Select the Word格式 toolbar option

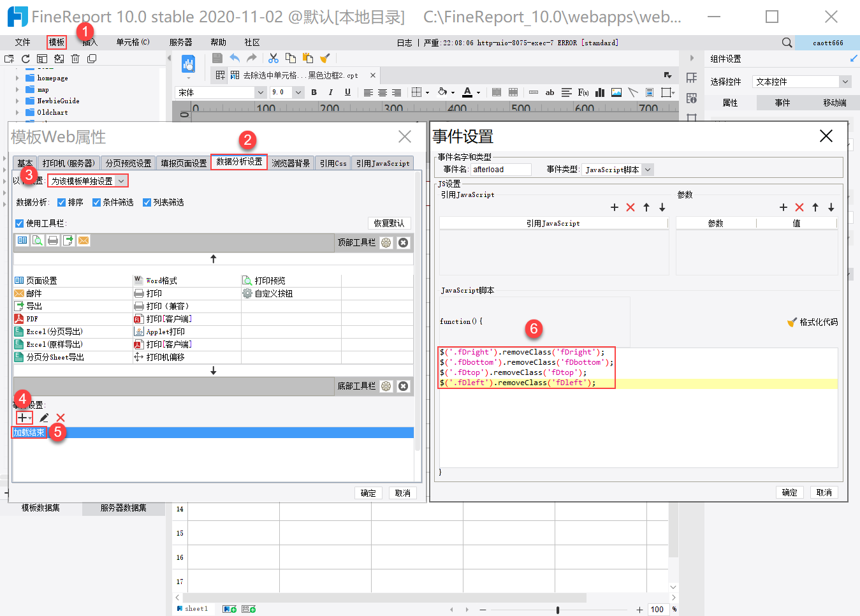[x=156, y=281]
